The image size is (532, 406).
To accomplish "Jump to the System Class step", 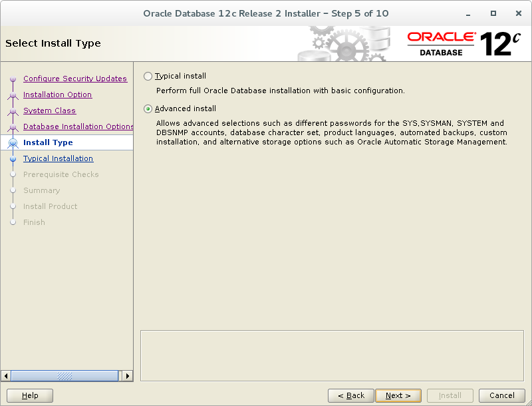I will pyautogui.click(x=49, y=110).
